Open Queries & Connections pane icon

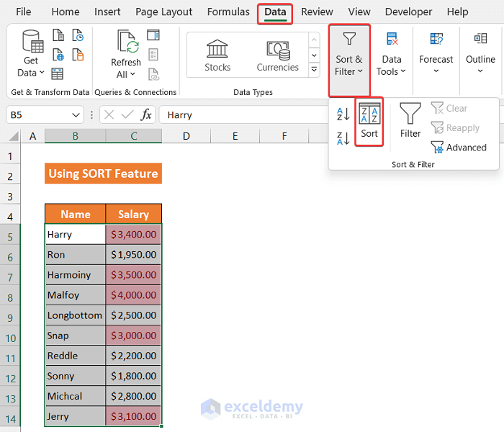click(153, 35)
